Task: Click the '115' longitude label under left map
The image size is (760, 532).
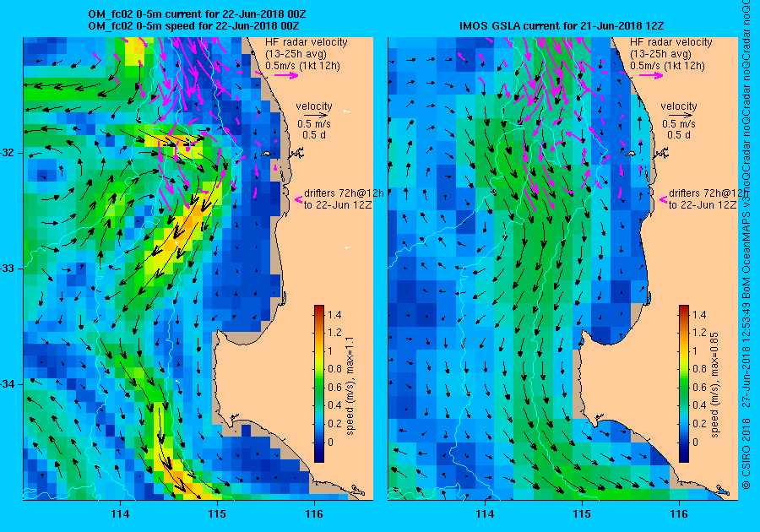Action: click(217, 514)
